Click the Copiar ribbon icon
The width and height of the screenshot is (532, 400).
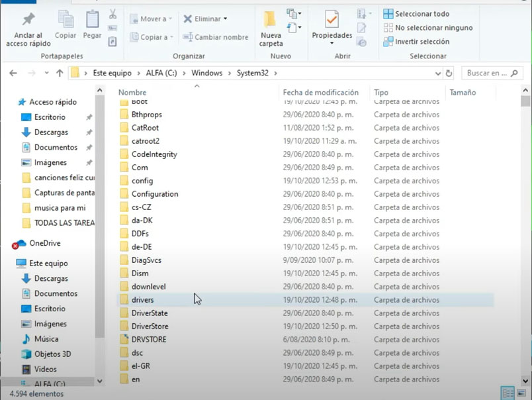click(66, 19)
